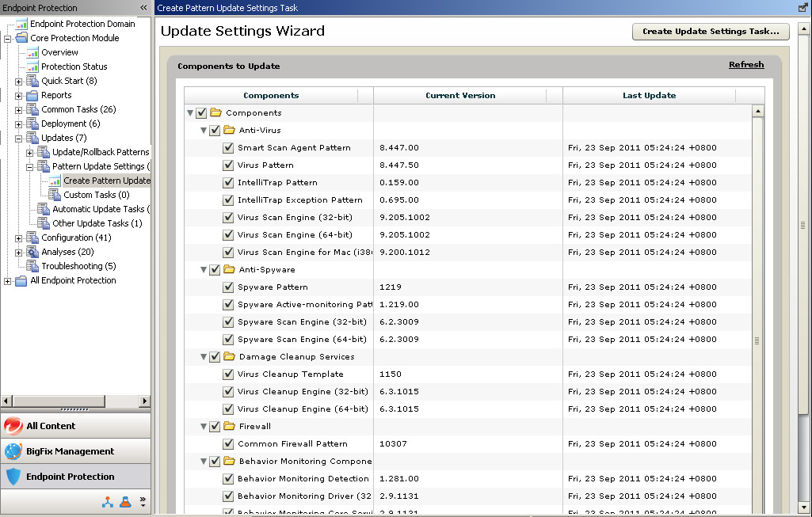The height and width of the screenshot is (517, 812).
Task: Click the orange flask icon
Action: click(x=125, y=502)
